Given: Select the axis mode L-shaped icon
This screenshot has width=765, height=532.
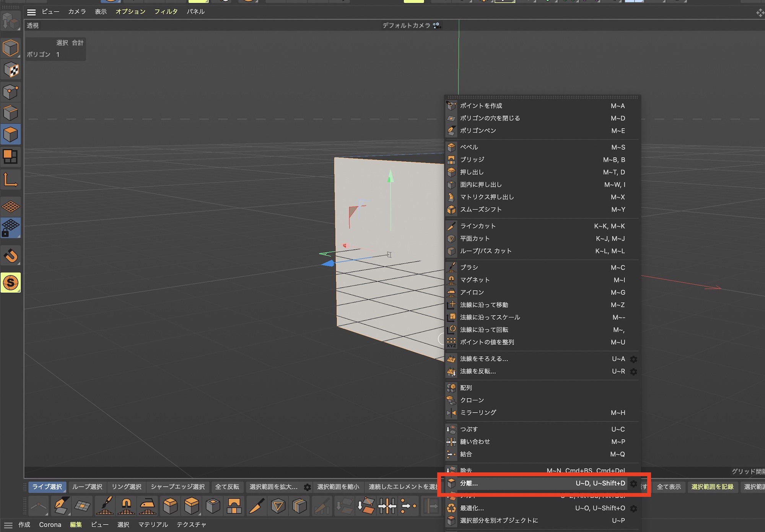Looking at the screenshot, I should (x=10, y=180).
